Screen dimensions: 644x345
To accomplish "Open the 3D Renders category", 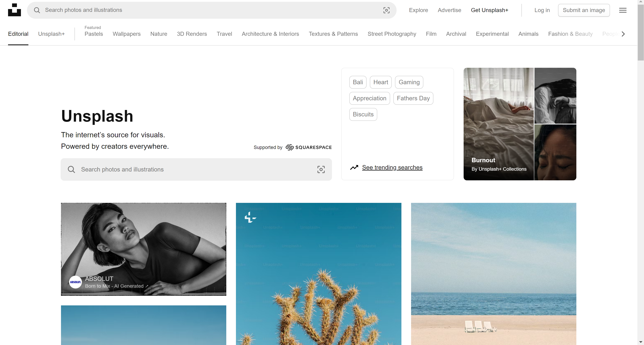I will pyautogui.click(x=192, y=34).
